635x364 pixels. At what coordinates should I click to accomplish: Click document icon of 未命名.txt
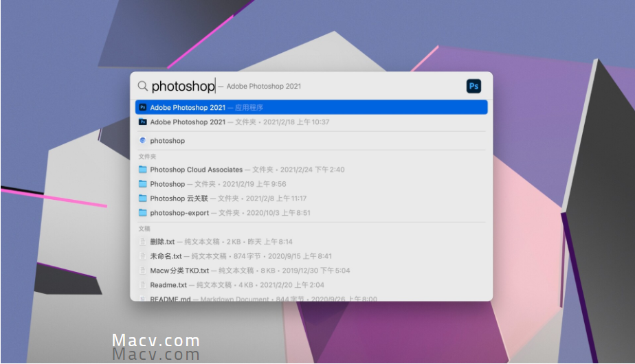point(142,256)
